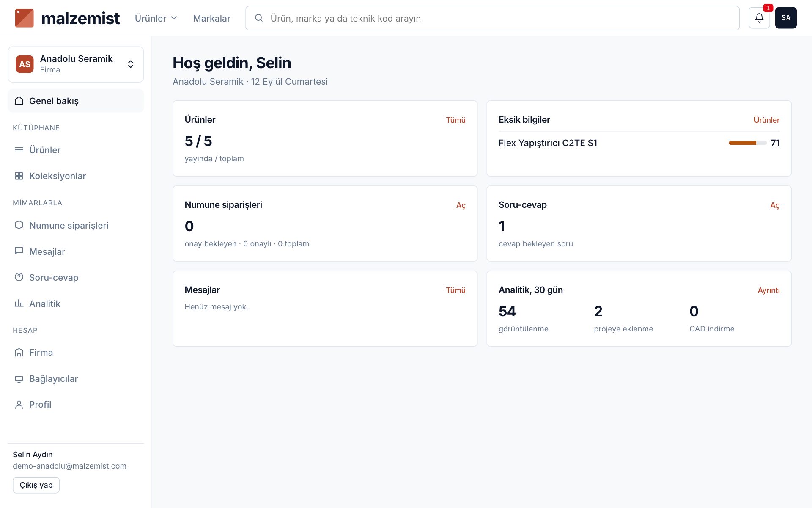Focus the product search input field
The width and height of the screenshot is (812, 508).
492,18
